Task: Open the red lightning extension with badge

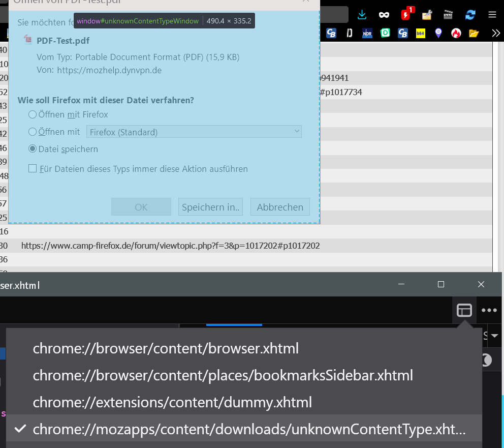Action: point(406,14)
